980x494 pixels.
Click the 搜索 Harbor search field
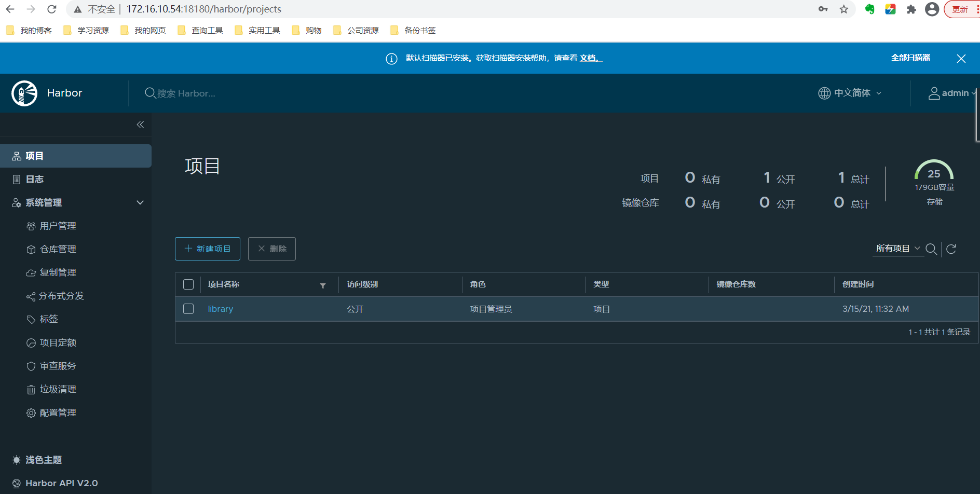coord(187,93)
